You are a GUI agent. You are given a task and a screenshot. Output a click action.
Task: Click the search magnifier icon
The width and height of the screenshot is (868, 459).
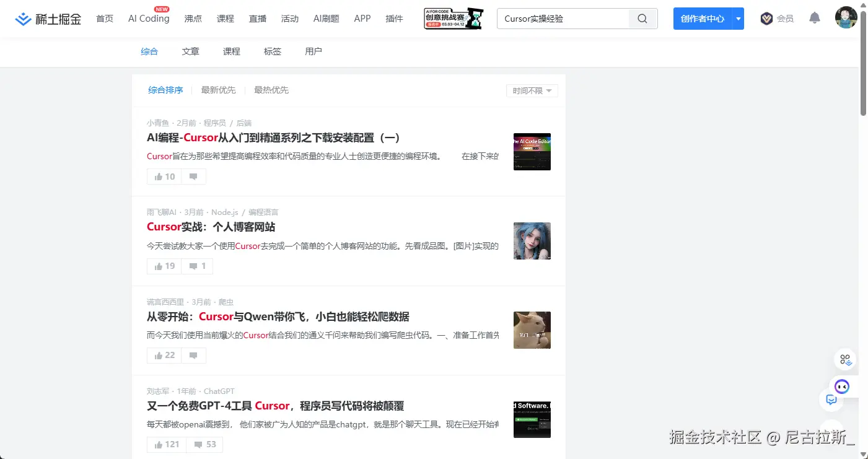[x=642, y=19]
